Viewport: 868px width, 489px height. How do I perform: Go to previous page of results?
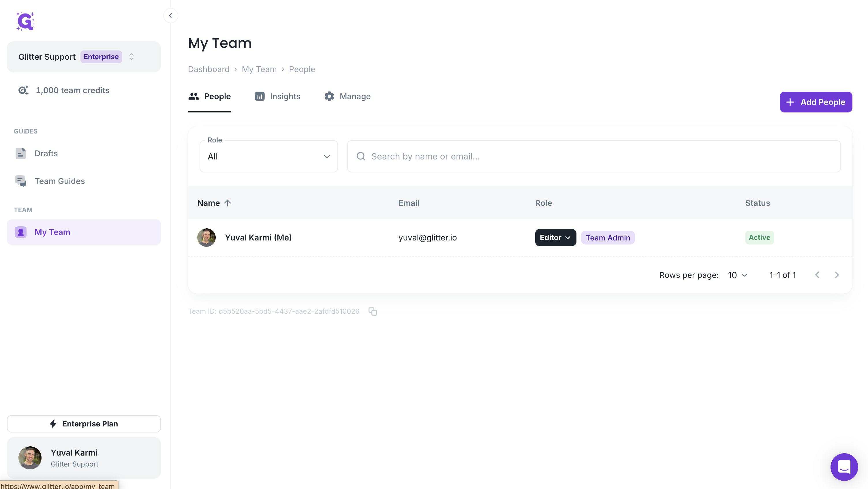(817, 275)
